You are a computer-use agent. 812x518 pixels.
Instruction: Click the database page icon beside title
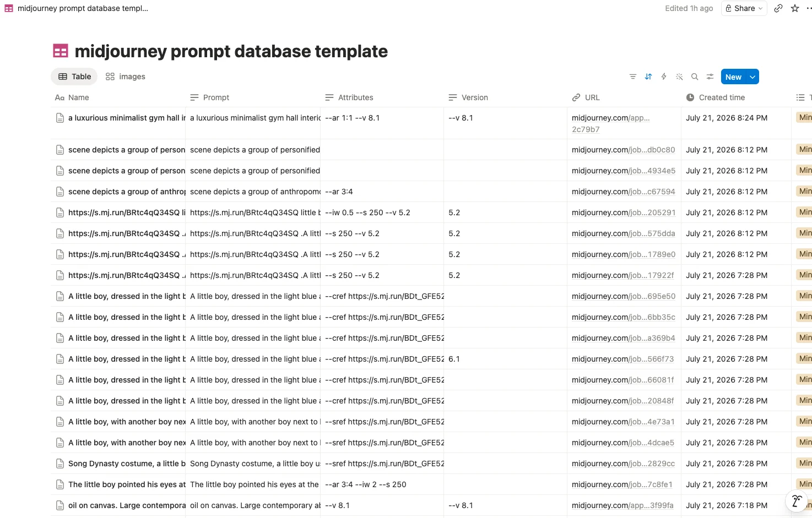[61, 51]
